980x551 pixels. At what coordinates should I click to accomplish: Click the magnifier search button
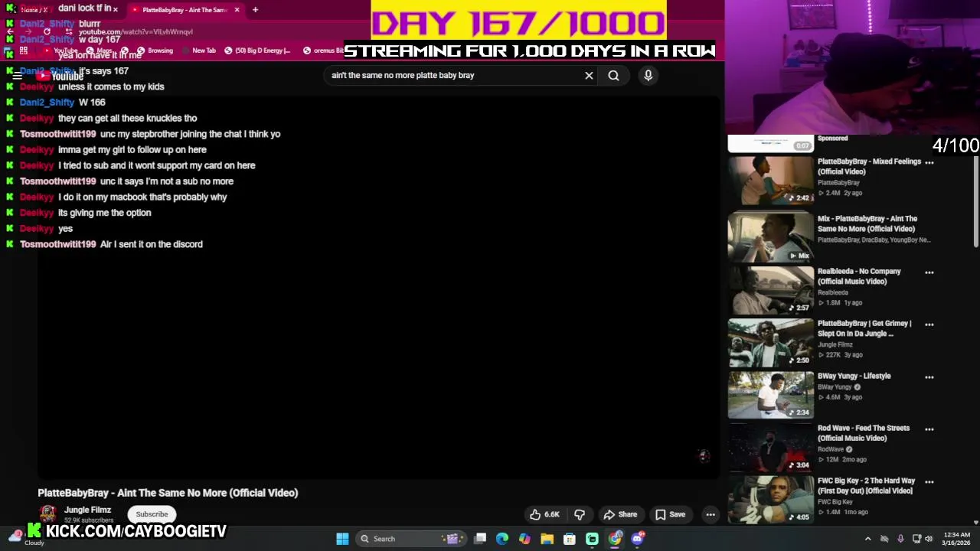pos(613,76)
